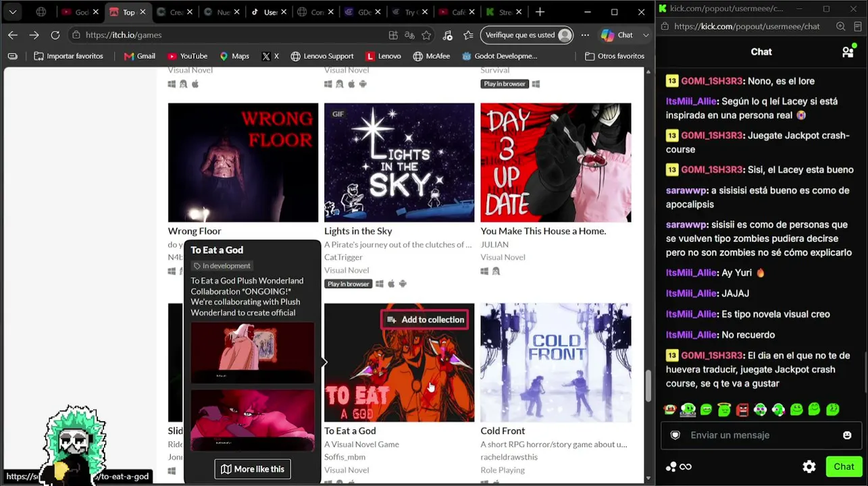This screenshot has height=486, width=868.
Task: Click the 'Enviar un mensaje' input field
Action: pyautogui.click(x=761, y=435)
